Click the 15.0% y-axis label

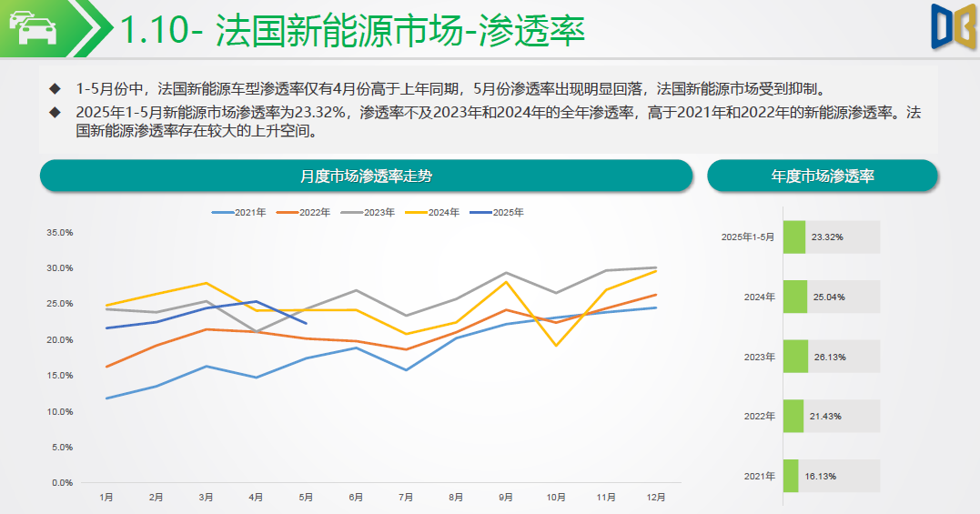60,376
